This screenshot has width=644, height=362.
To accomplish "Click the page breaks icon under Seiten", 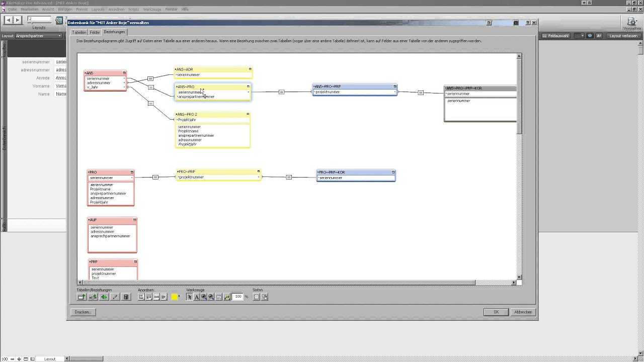I will [x=257, y=297].
